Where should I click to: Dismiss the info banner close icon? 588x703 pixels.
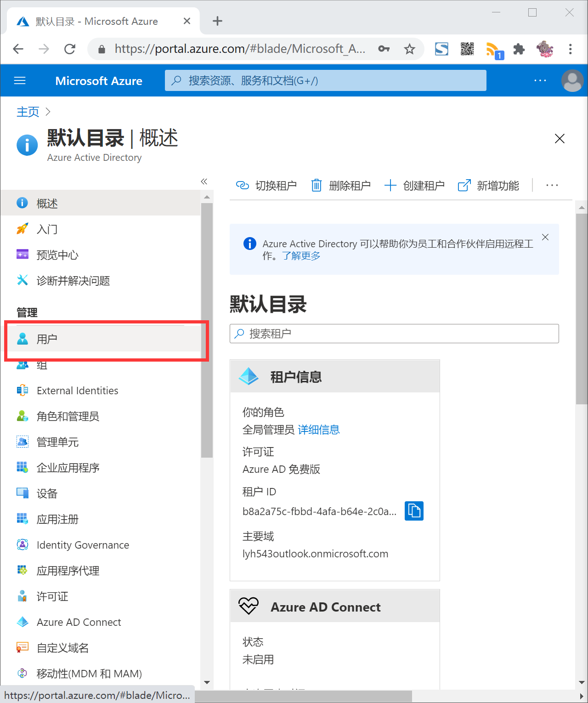545,237
